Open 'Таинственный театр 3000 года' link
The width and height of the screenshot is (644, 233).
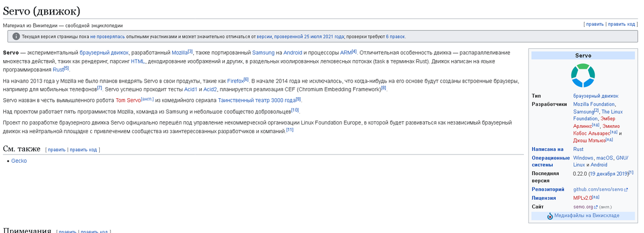point(257,100)
